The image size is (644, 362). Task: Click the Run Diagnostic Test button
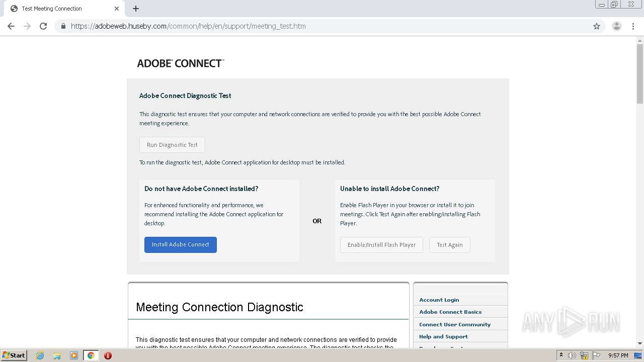(x=172, y=145)
